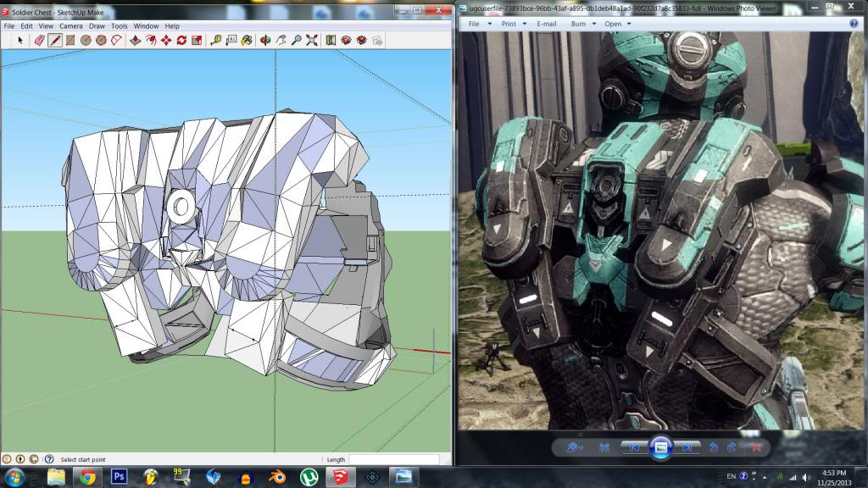The image size is (868, 488).
Task: Open the Tools menu
Action: [119, 26]
